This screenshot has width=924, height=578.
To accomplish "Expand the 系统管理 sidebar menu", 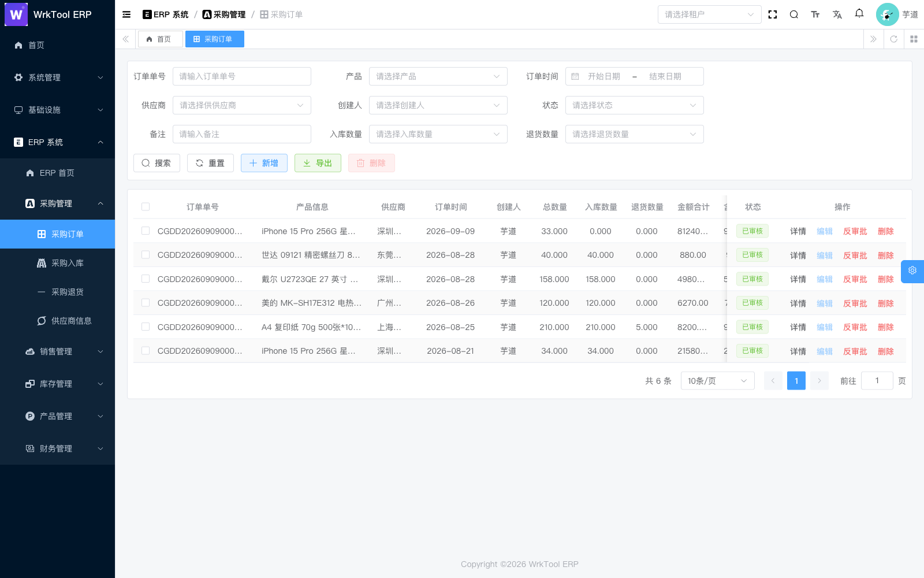I will [57, 77].
